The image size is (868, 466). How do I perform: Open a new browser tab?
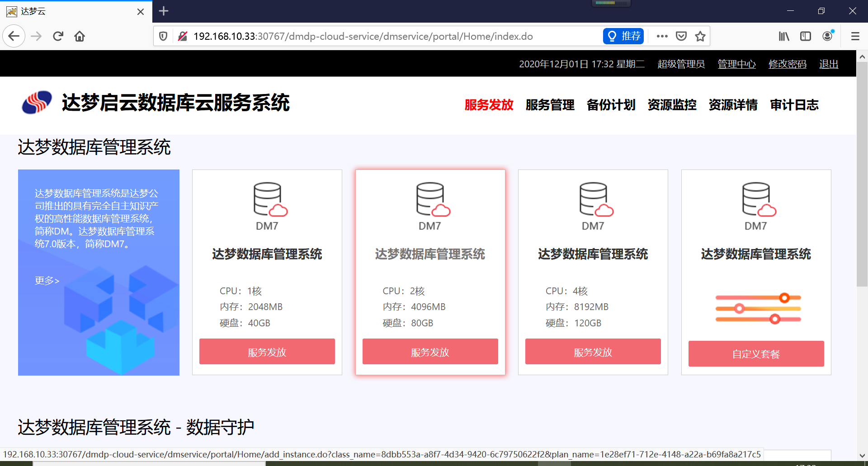[x=164, y=11]
